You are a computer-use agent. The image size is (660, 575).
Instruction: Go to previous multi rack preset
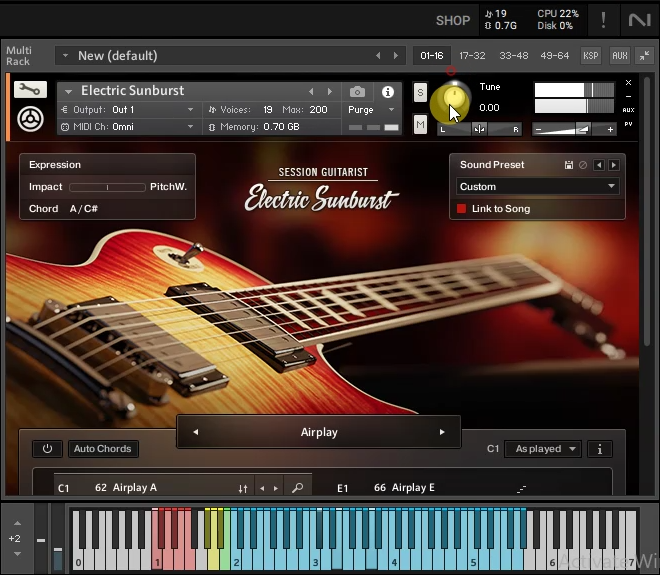point(378,56)
